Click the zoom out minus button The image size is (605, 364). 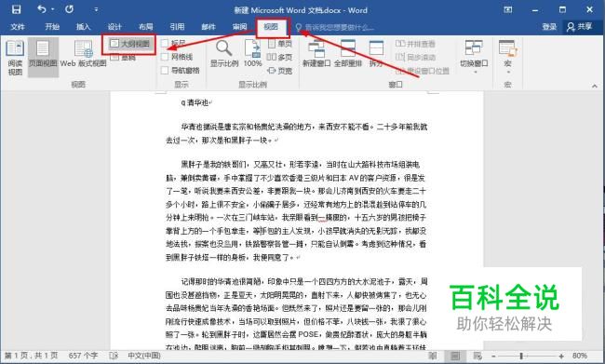point(493,356)
